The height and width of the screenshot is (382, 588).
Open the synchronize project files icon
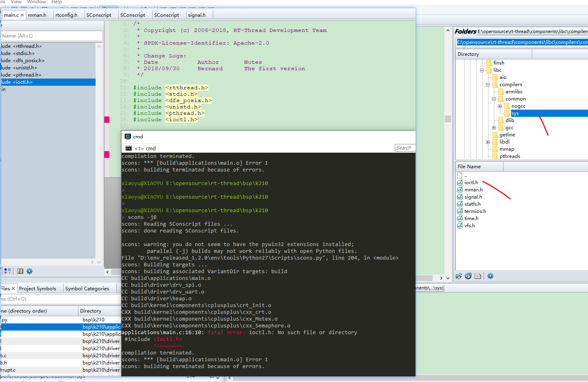pyautogui.click(x=458, y=276)
